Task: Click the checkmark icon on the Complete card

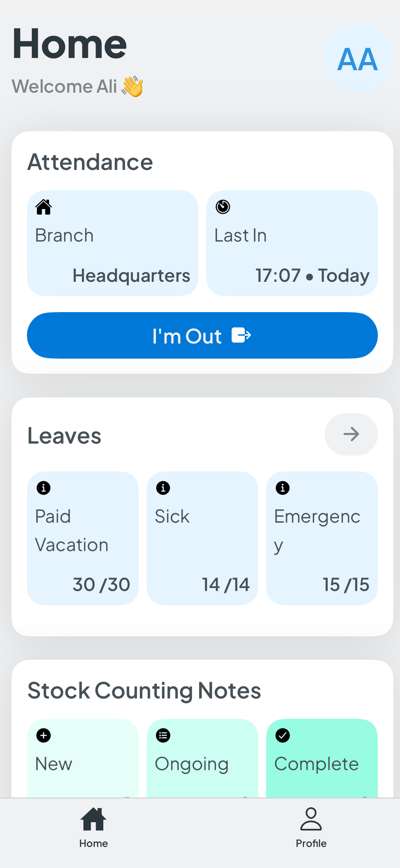Action: (x=282, y=735)
